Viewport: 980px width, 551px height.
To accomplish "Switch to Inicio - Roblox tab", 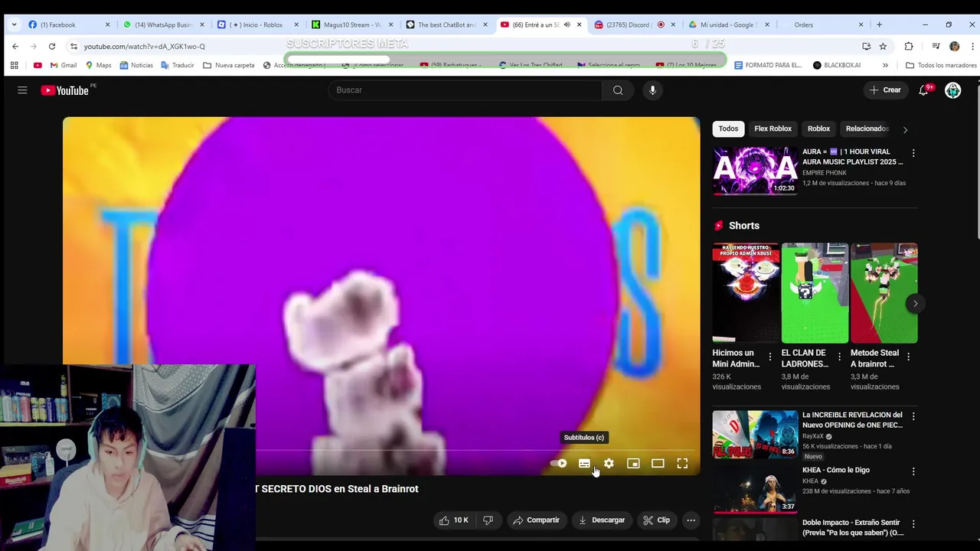I will (258, 24).
